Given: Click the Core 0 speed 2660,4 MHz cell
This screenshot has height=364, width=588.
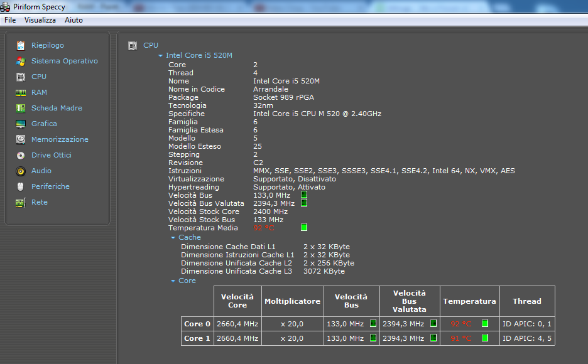Looking at the screenshot, I should pos(237,324).
